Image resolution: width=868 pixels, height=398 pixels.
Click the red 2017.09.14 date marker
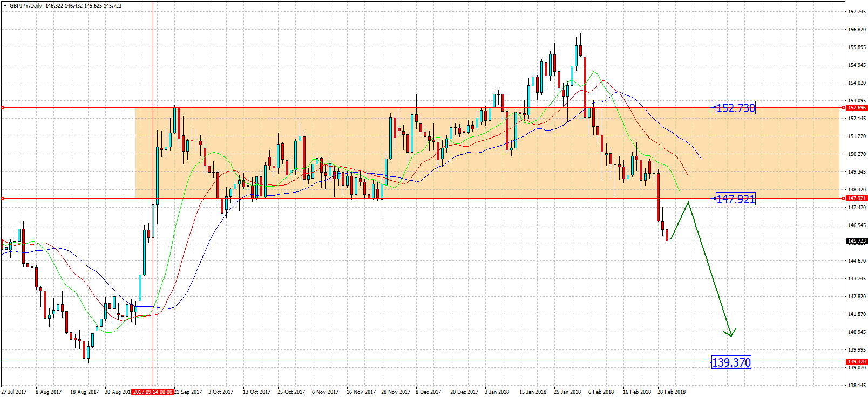click(153, 392)
